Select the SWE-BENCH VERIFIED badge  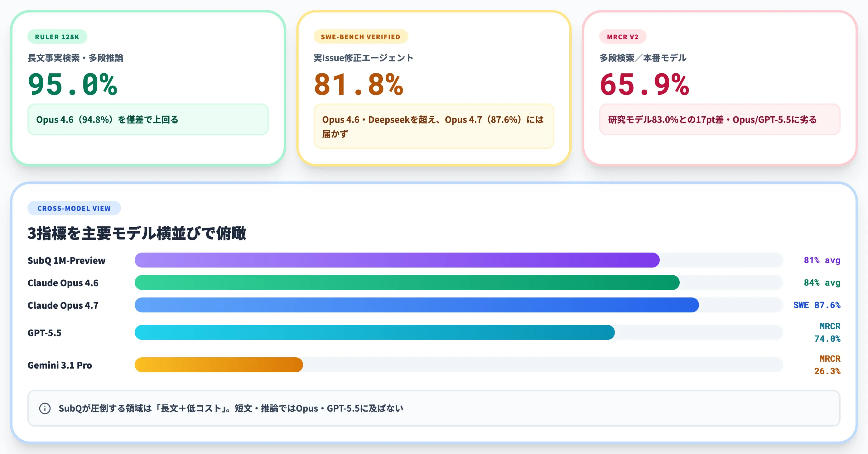pos(360,37)
